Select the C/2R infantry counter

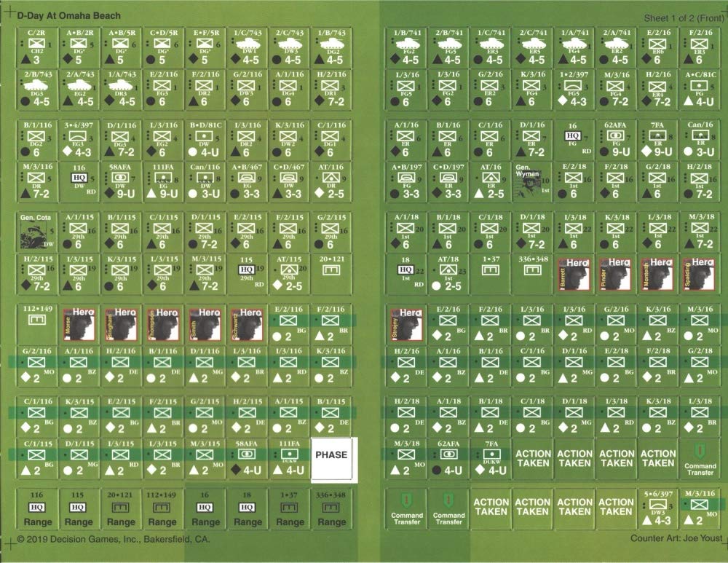coord(36,48)
